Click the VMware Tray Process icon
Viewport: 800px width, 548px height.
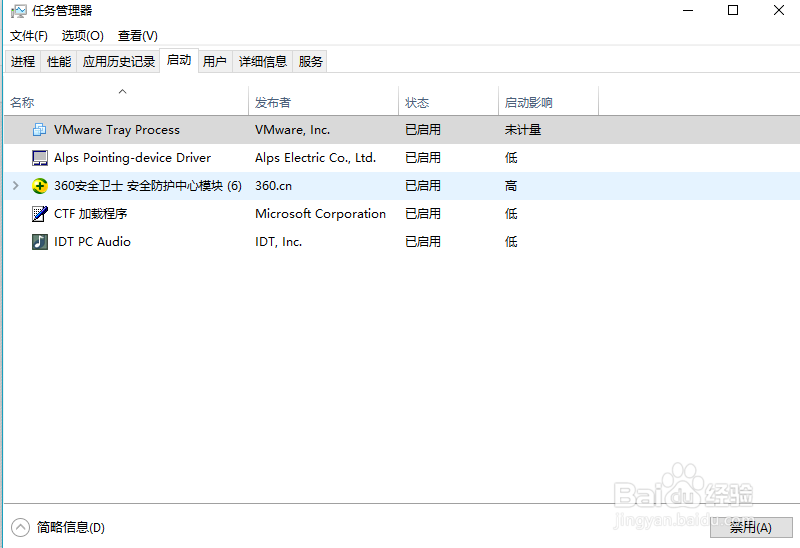tap(39, 130)
